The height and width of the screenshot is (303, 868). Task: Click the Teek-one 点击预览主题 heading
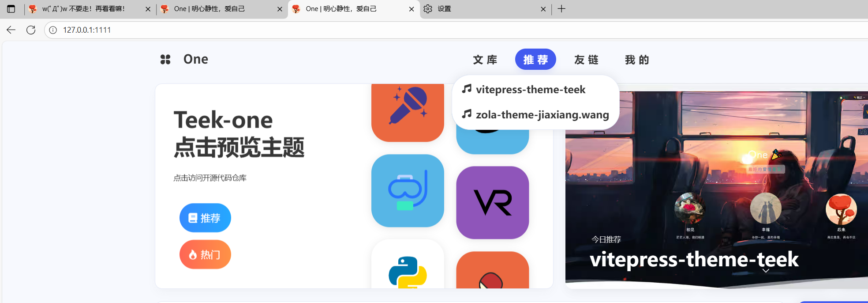239,133
